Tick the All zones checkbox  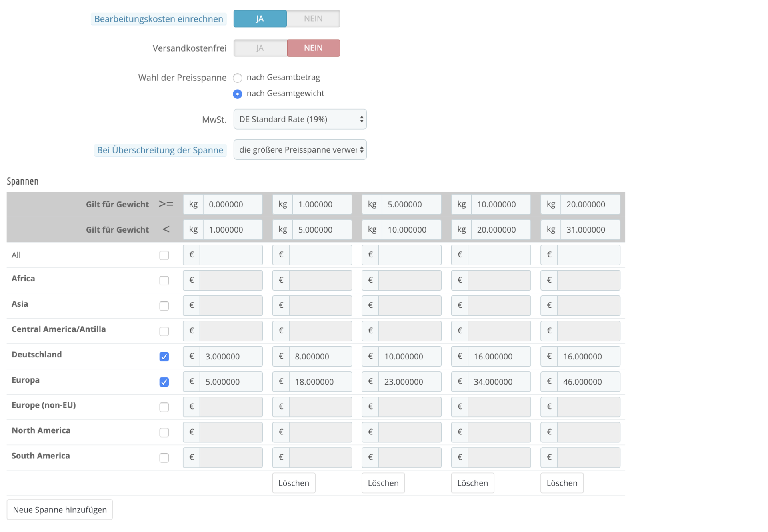(164, 255)
